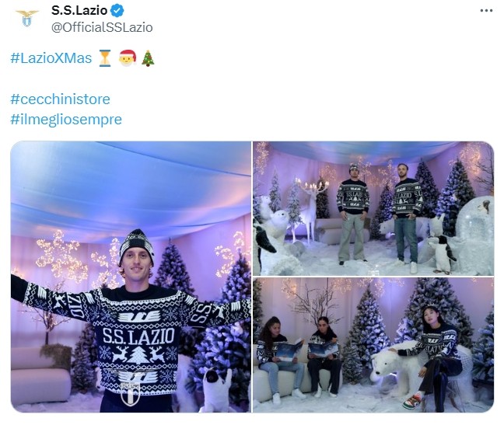Viewport: 504px width, 425px height.
Task: Open photo of player with outstretched arms
Action: tap(131, 277)
